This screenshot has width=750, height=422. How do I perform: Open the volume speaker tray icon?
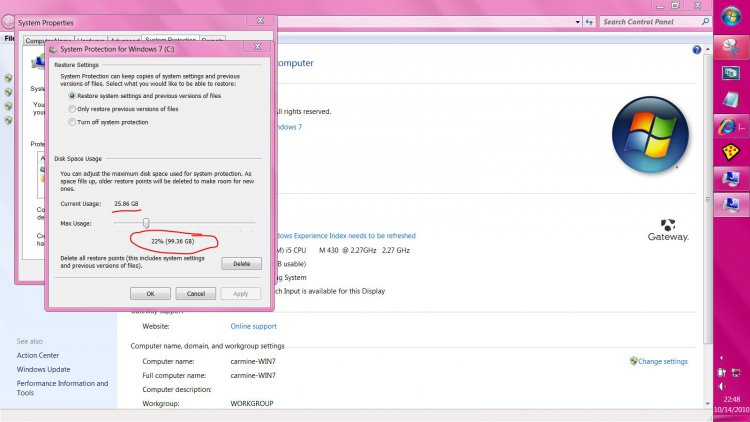click(722, 387)
